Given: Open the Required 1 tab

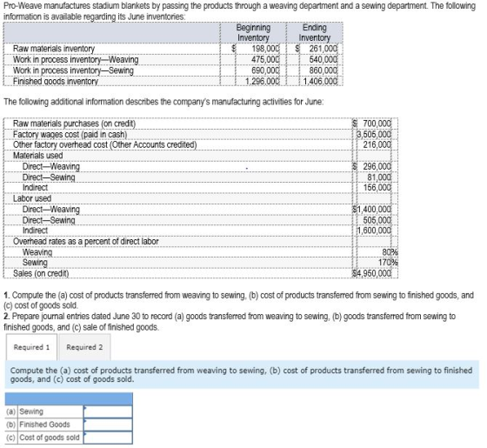Looking at the screenshot, I should [x=31, y=347].
